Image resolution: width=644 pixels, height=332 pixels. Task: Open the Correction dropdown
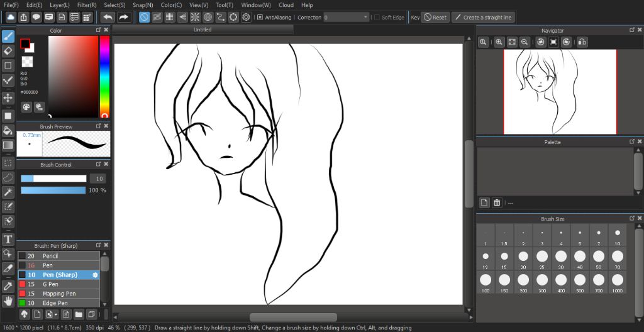[347, 17]
